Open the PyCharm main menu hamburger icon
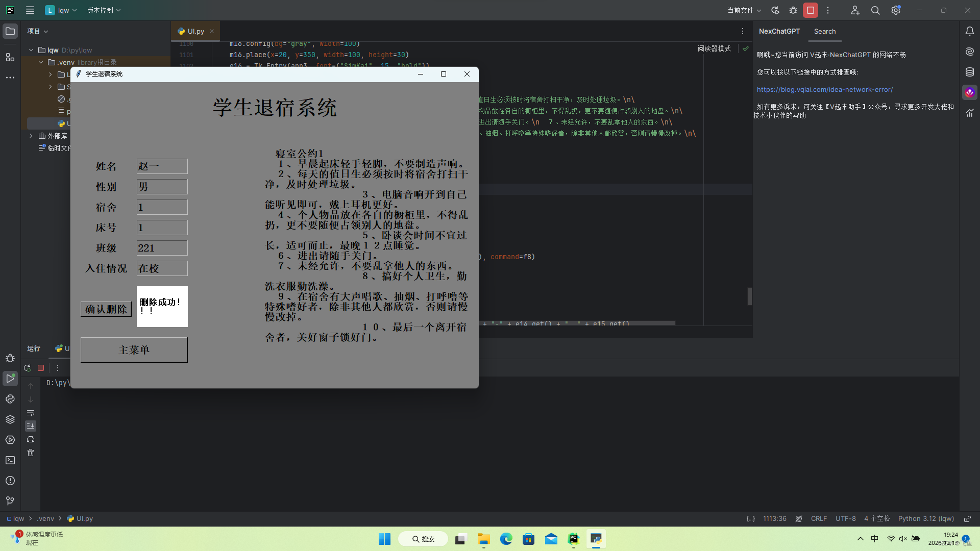 pyautogui.click(x=30, y=10)
